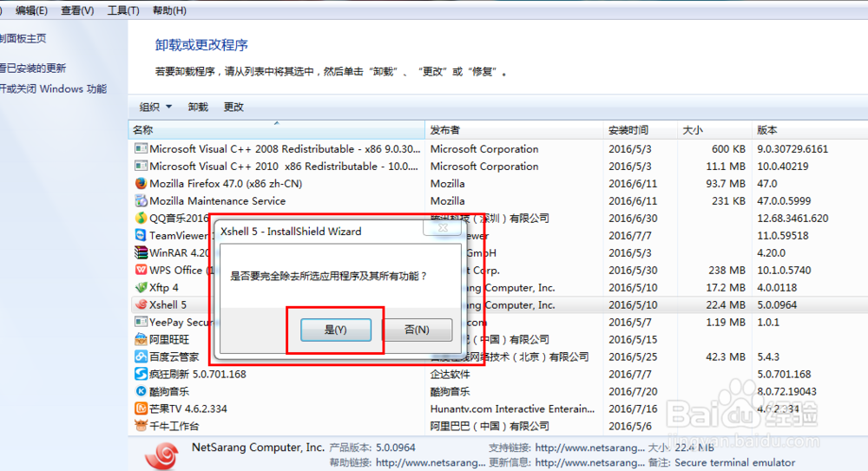
Task: Open the 工具(T) menu
Action: click(x=123, y=10)
